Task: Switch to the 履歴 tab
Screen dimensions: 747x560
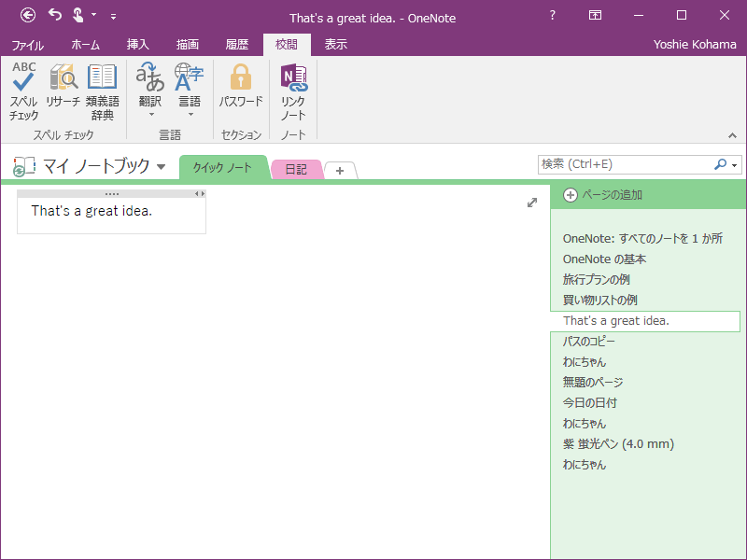Action: point(237,45)
